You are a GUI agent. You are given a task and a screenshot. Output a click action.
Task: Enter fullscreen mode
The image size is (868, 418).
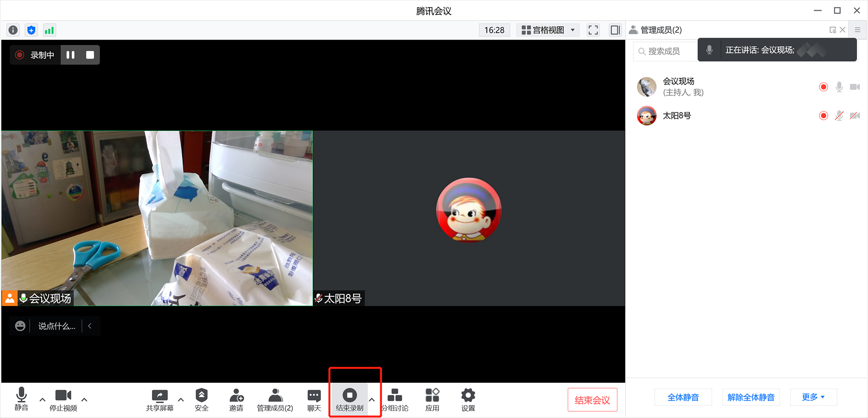[593, 30]
